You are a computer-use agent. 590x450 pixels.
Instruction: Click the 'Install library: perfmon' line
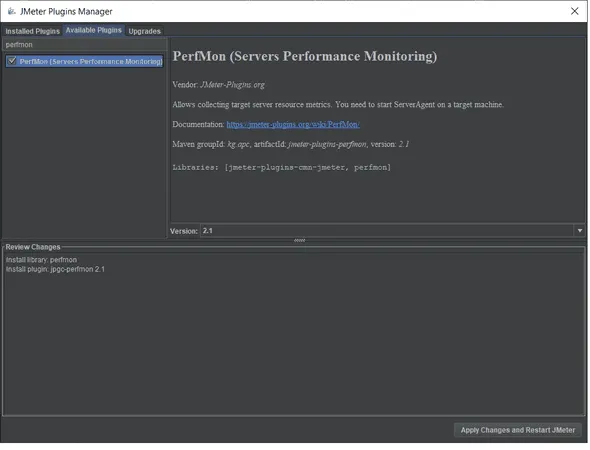click(x=41, y=260)
